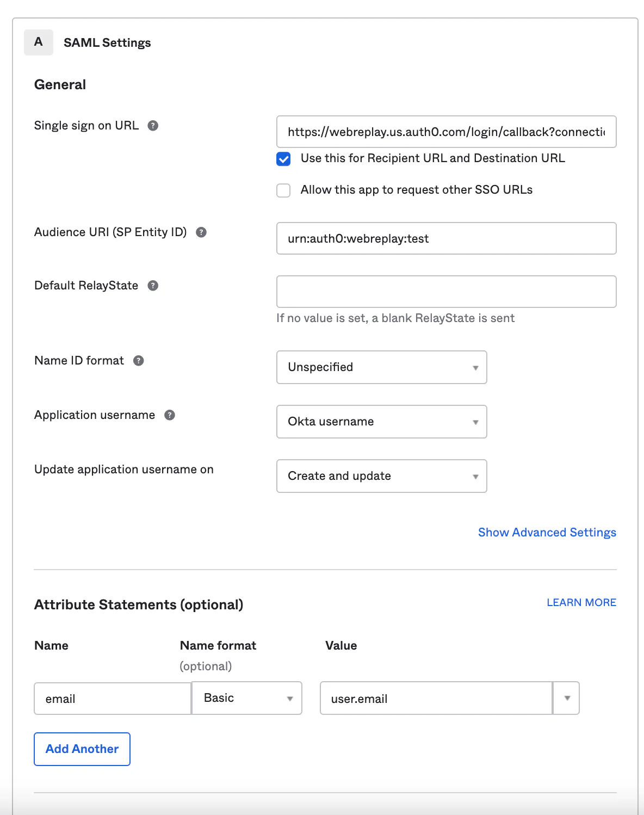Select the attribute name field containing email

[x=113, y=699]
